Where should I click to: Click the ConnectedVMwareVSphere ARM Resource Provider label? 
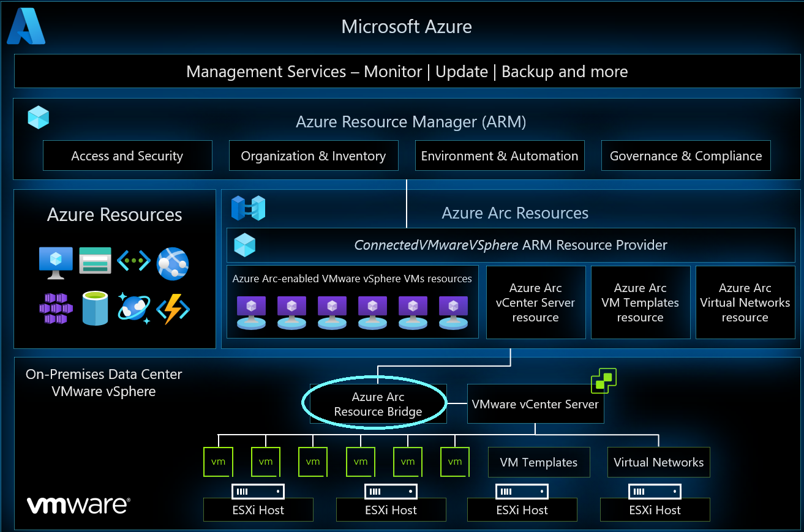click(511, 245)
